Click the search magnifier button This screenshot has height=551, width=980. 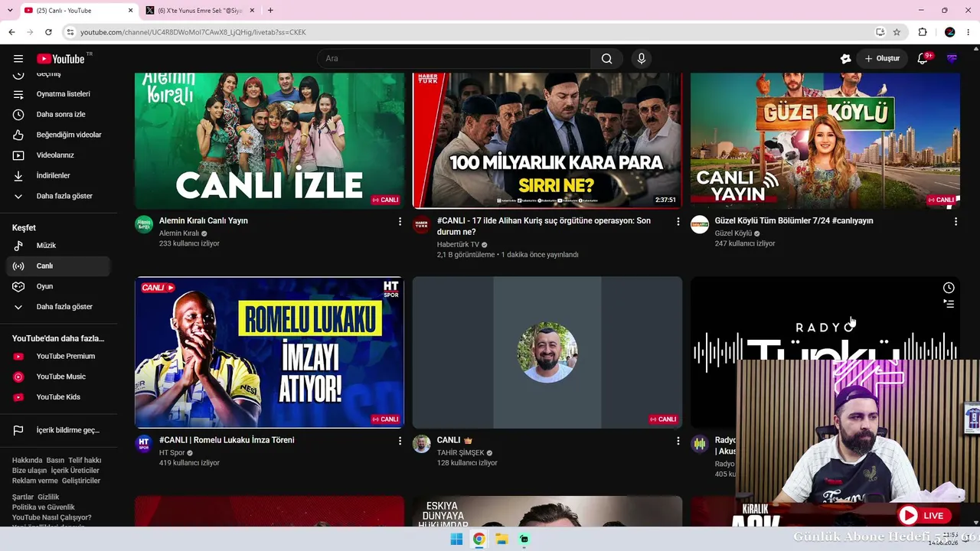click(x=606, y=59)
